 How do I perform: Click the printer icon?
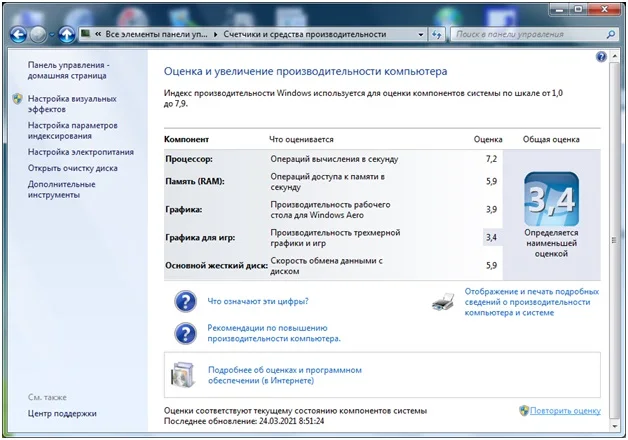[x=443, y=302]
